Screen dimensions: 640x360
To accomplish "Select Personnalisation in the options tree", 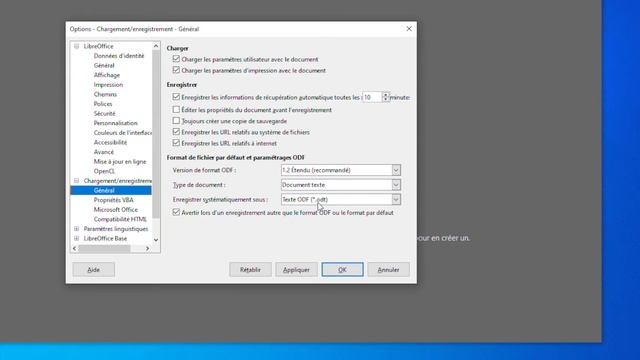I will point(116,123).
